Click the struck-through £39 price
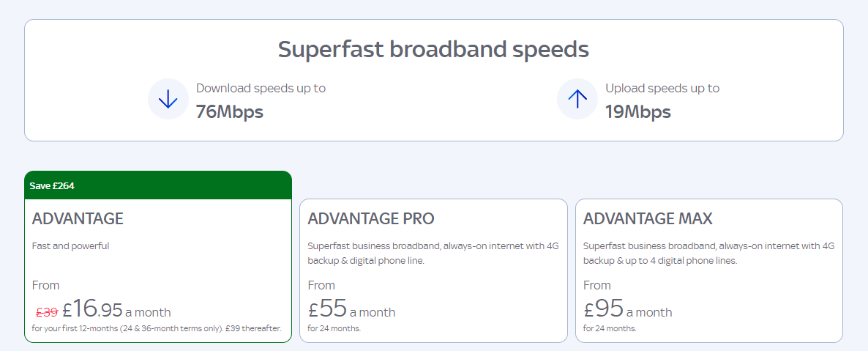Viewport: 868px width, 351px height. [x=47, y=312]
